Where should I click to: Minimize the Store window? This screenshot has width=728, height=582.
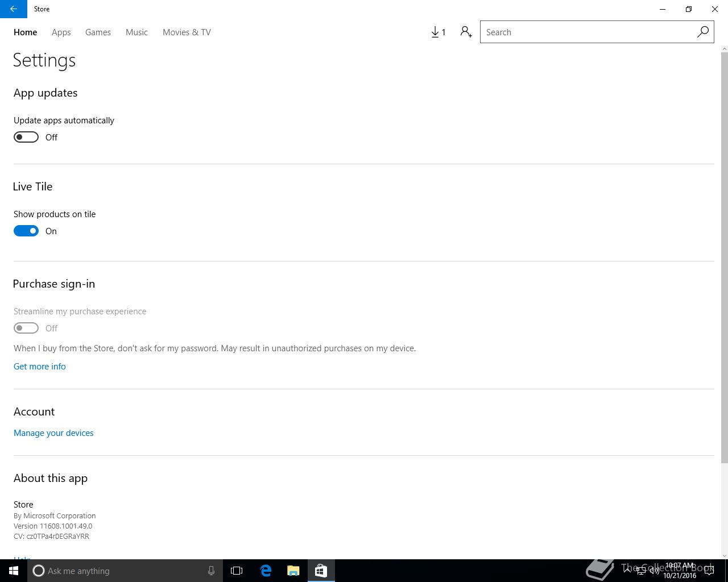tap(663, 9)
